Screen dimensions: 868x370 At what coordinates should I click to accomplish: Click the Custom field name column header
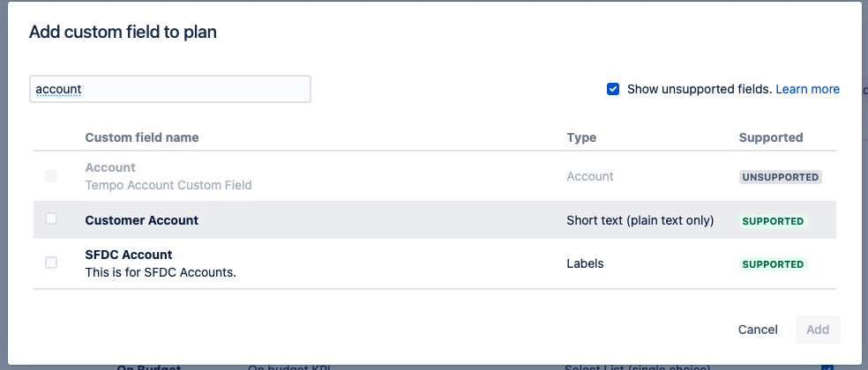(x=141, y=137)
